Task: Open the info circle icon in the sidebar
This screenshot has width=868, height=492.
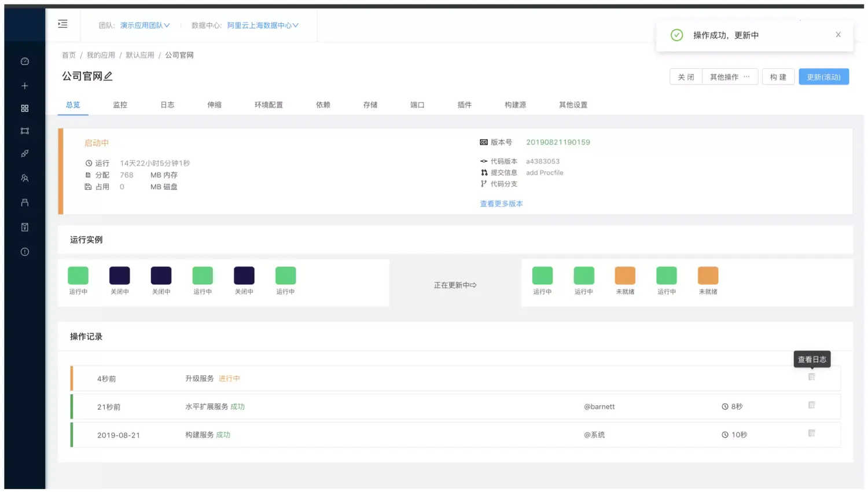Action: pyautogui.click(x=25, y=252)
